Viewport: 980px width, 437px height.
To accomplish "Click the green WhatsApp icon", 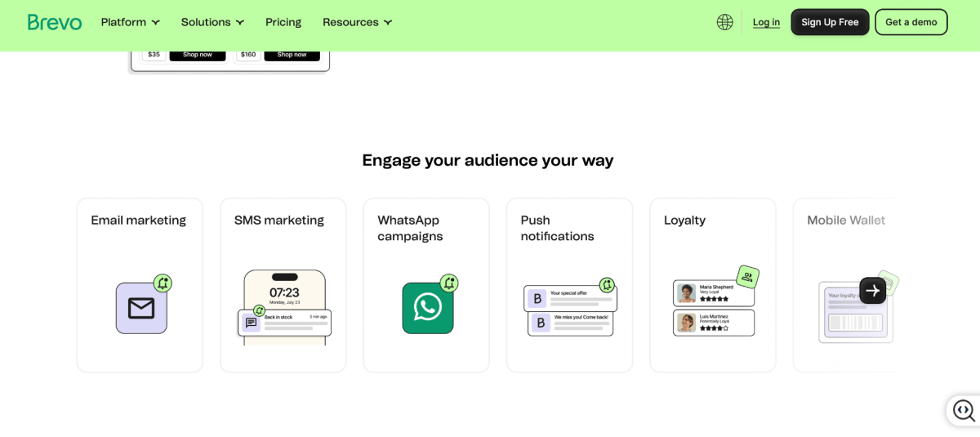I will pos(428,308).
